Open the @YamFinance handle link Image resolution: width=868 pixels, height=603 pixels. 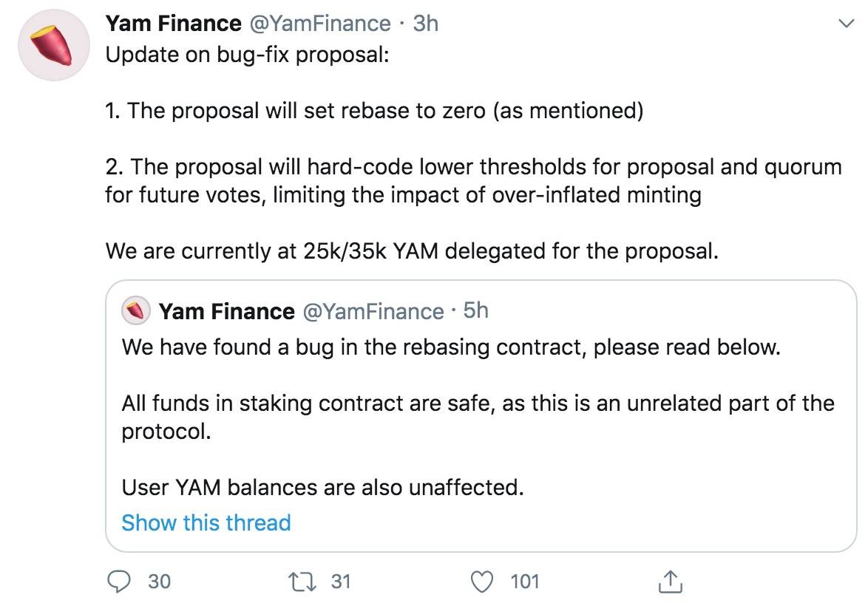tap(319, 24)
